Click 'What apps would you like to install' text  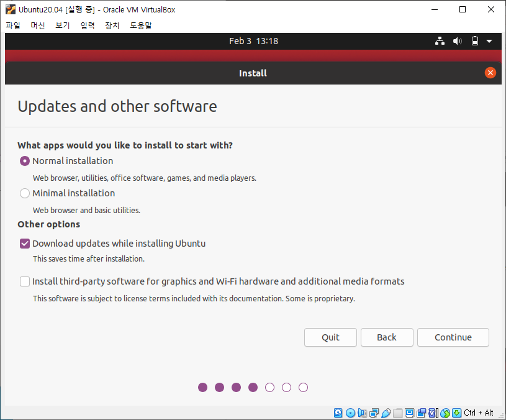point(125,145)
